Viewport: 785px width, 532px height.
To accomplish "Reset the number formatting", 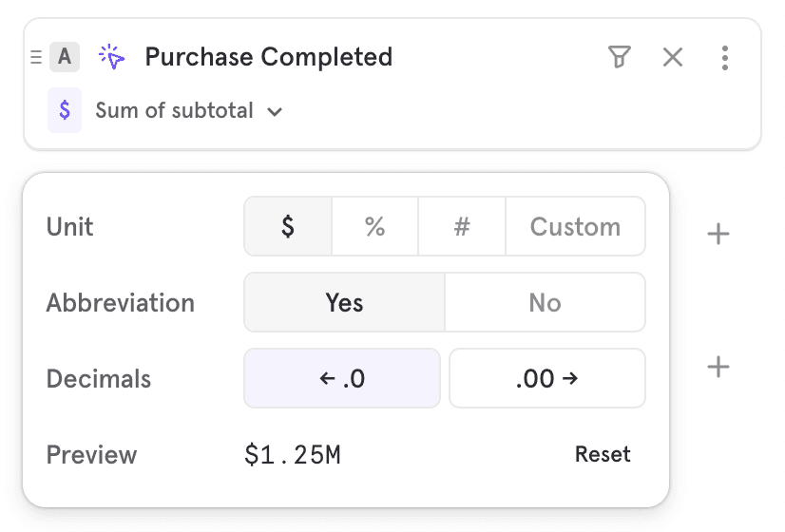I will point(603,454).
